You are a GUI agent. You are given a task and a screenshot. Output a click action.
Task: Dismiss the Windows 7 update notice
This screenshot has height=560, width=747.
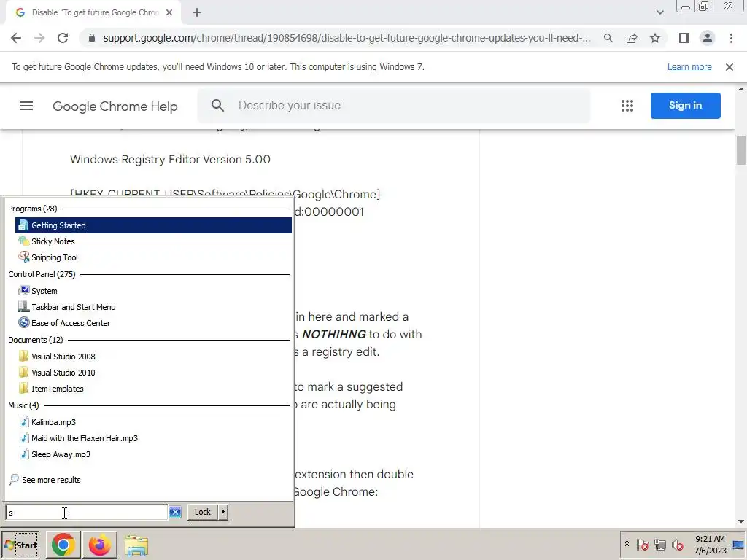point(729,67)
